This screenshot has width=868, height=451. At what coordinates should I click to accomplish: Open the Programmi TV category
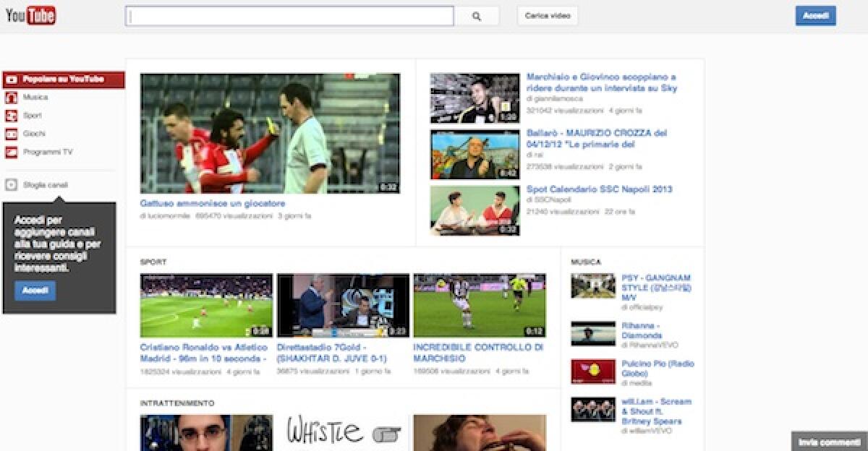pos(48,153)
